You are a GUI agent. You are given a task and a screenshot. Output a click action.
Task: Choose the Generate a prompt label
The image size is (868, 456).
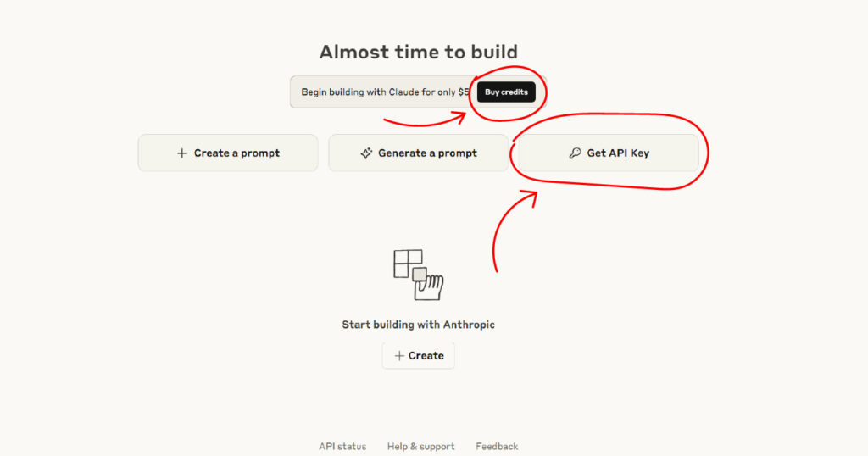[427, 153]
